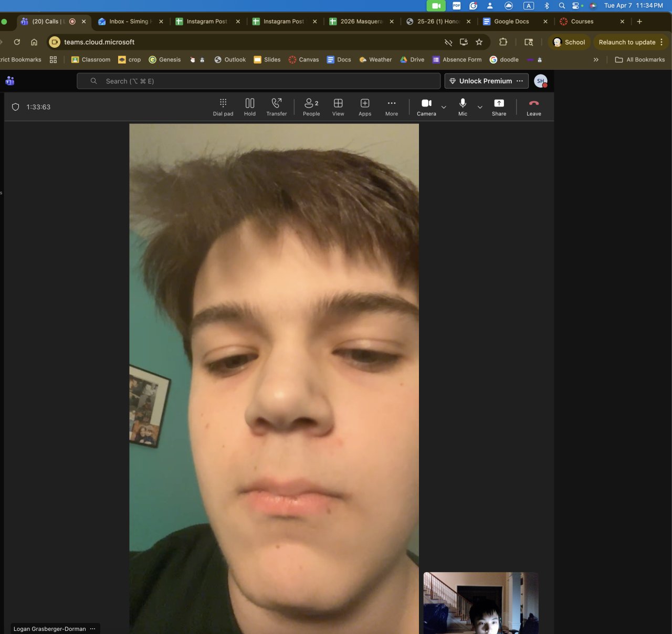Switch to the Courses tab
The height and width of the screenshot is (634, 672).
click(582, 22)
